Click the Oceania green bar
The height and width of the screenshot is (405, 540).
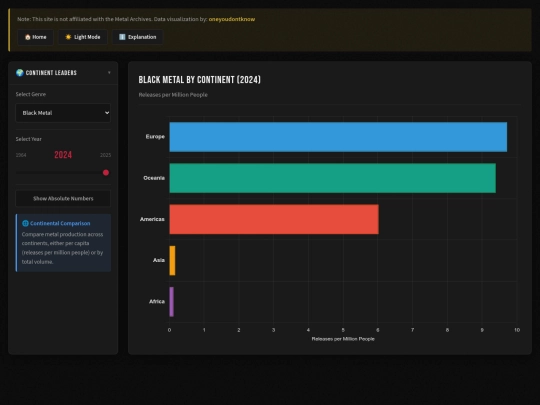coord(333,178)
